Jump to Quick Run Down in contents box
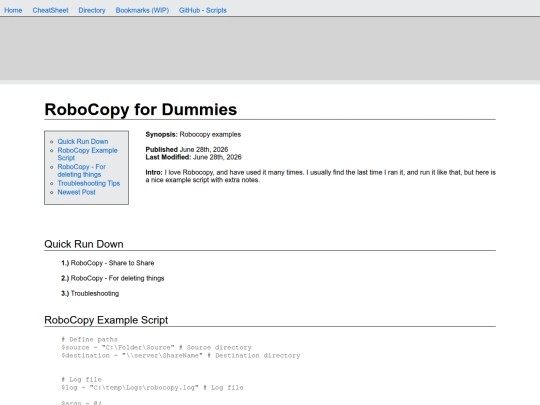The height and width of the screenshot is (405, 540). click(83, 142)
